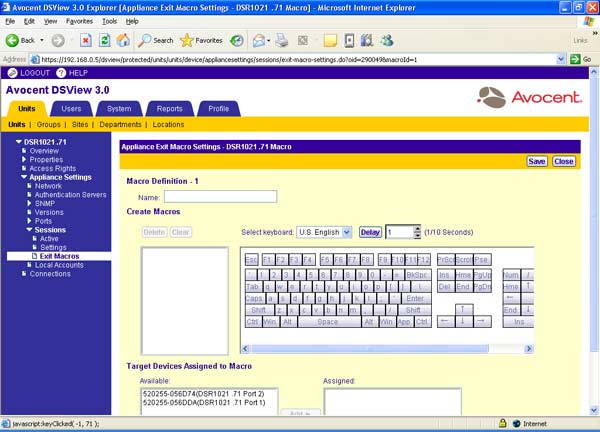Image resolution: width=600 pixels, height=432 pixels.
Task: Click the macro Name input field
Action: (220, 197)
